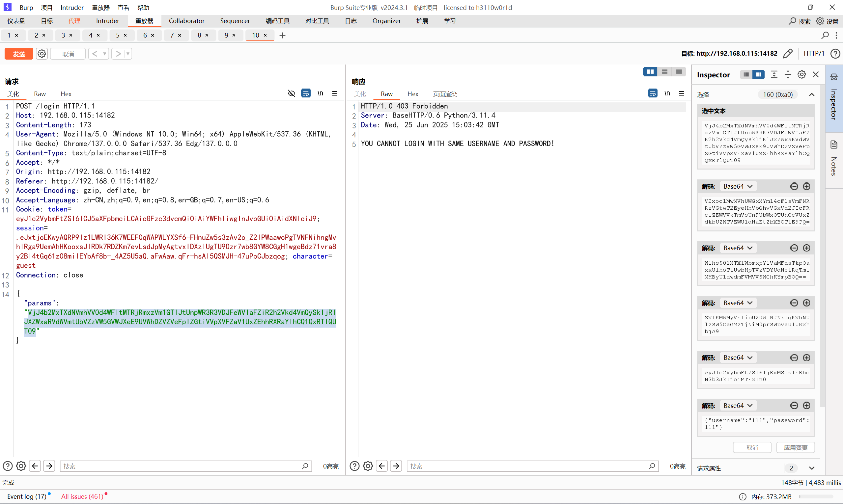Select the response 页面渲染 render tab

point(445,94)
